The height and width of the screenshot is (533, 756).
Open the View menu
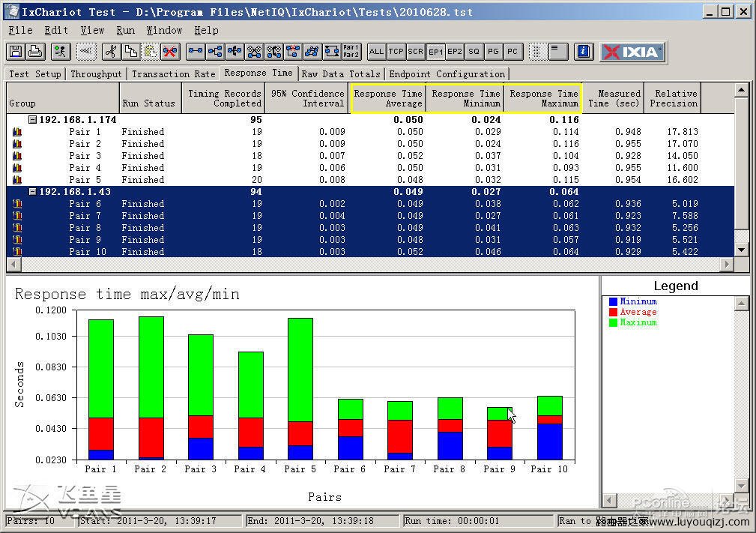coord(92,31)
